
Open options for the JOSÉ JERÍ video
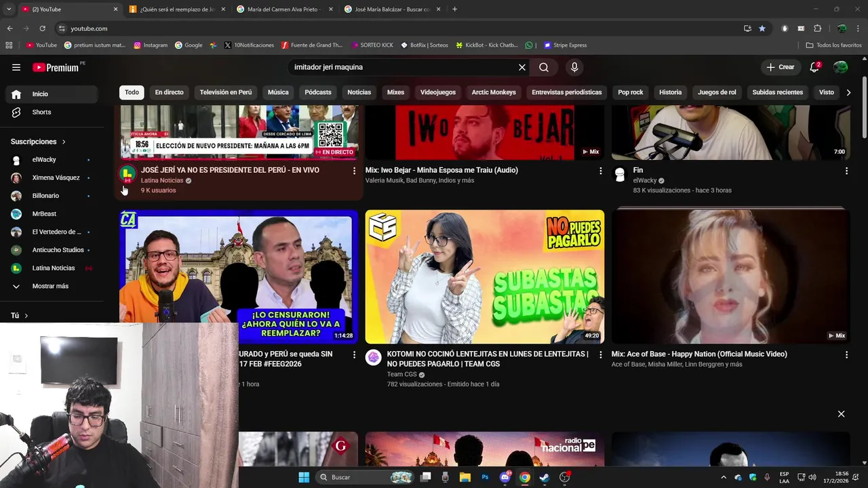click(354, 171)
